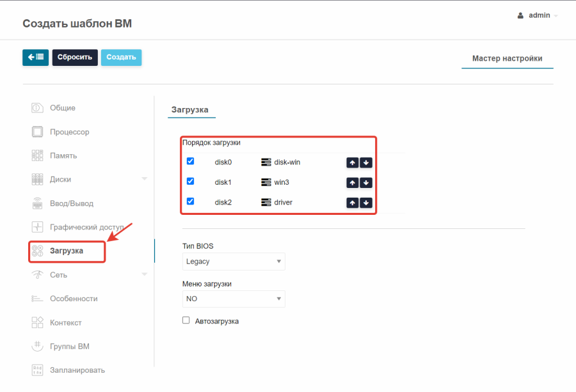Click the win3 storage icon

tap(266, 182)
